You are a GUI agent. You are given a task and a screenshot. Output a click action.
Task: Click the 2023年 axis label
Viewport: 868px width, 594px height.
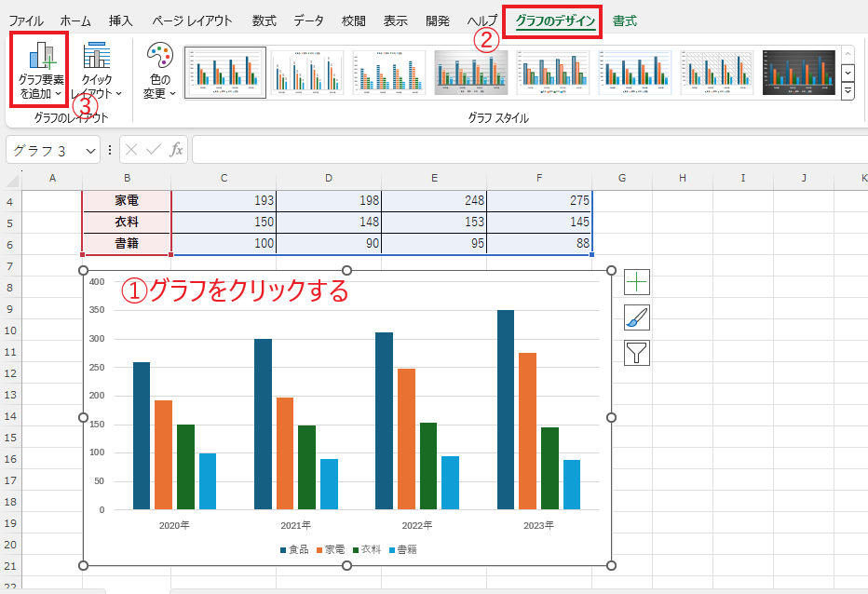(x=538, y=525)
